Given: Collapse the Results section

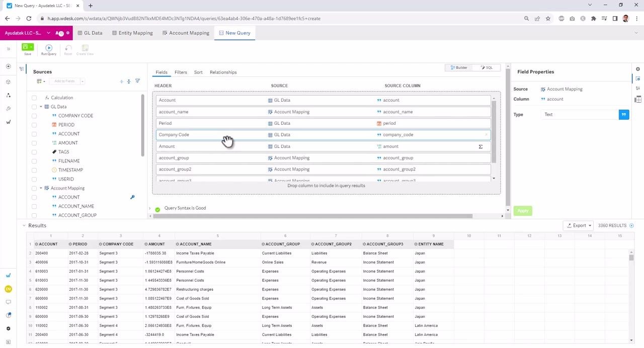Looking at the screenshot, I should [24, 225].
